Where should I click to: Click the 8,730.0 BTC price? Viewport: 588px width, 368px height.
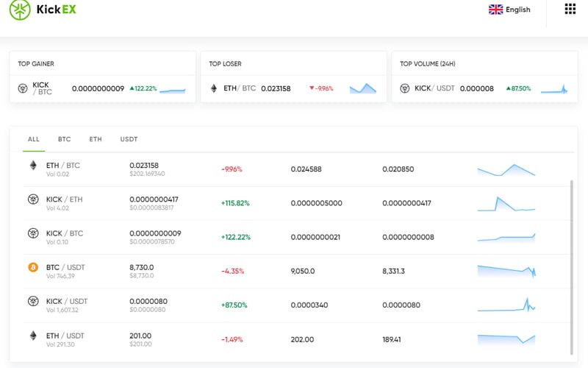[x=142, y=267]
